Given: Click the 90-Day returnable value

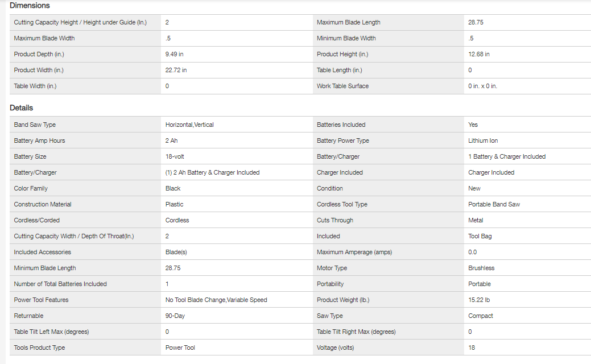Looking at the screenshot, I should coord(175,316).
